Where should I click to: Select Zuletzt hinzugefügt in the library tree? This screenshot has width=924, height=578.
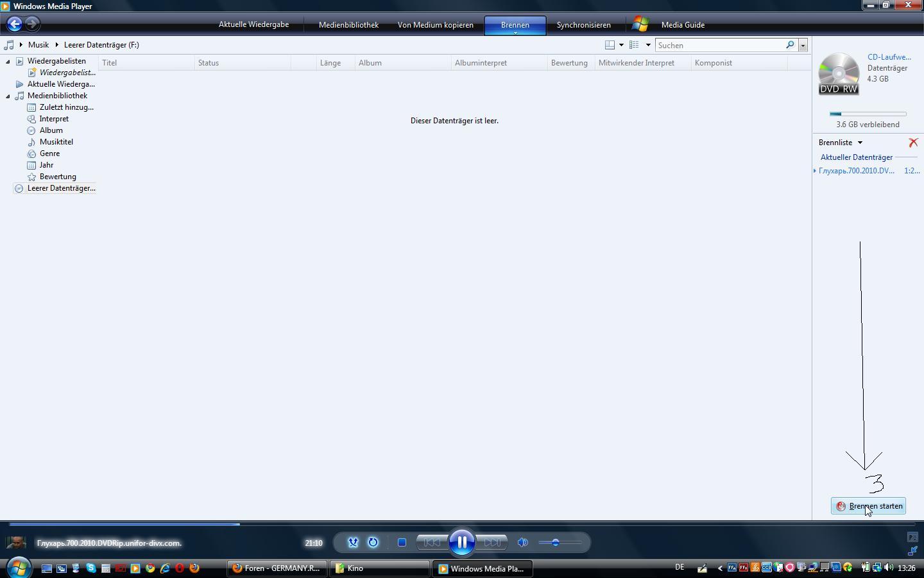[66, 107]
